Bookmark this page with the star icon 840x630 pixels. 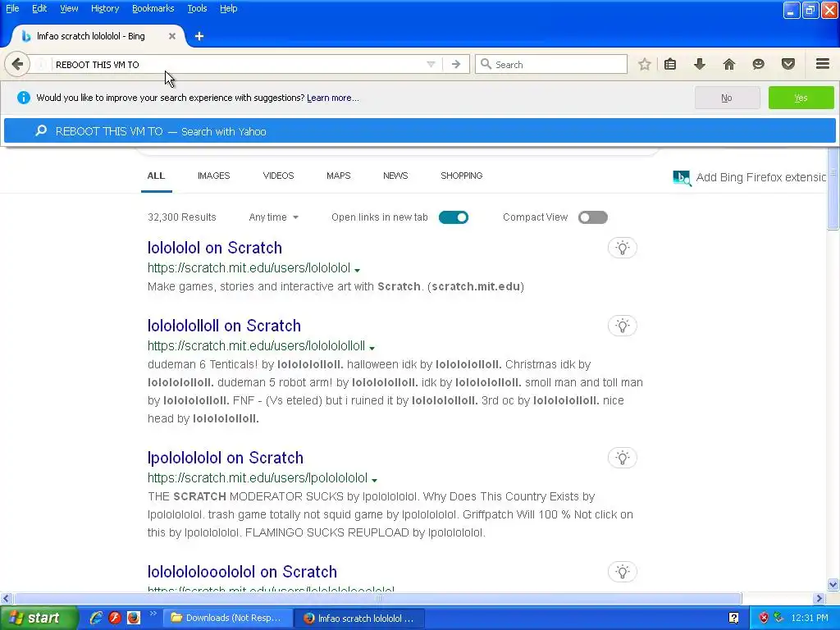pyautogui.click(x=645, y=64)
